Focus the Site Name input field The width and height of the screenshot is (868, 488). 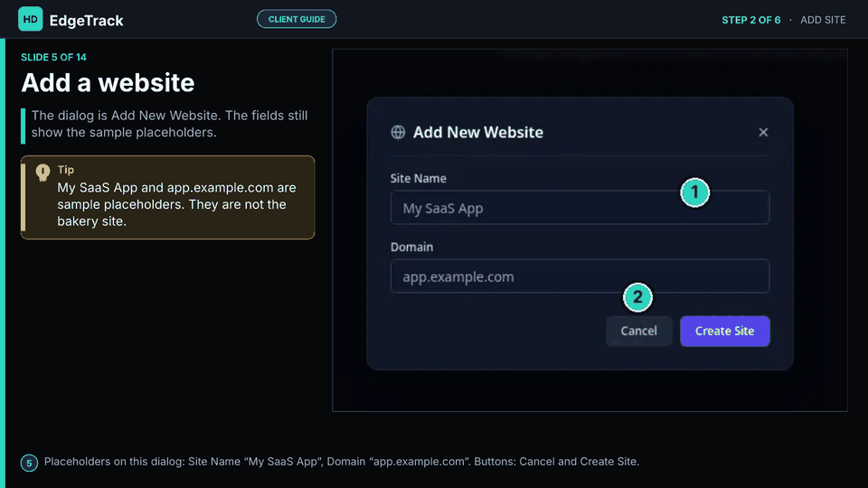point(580,208)
